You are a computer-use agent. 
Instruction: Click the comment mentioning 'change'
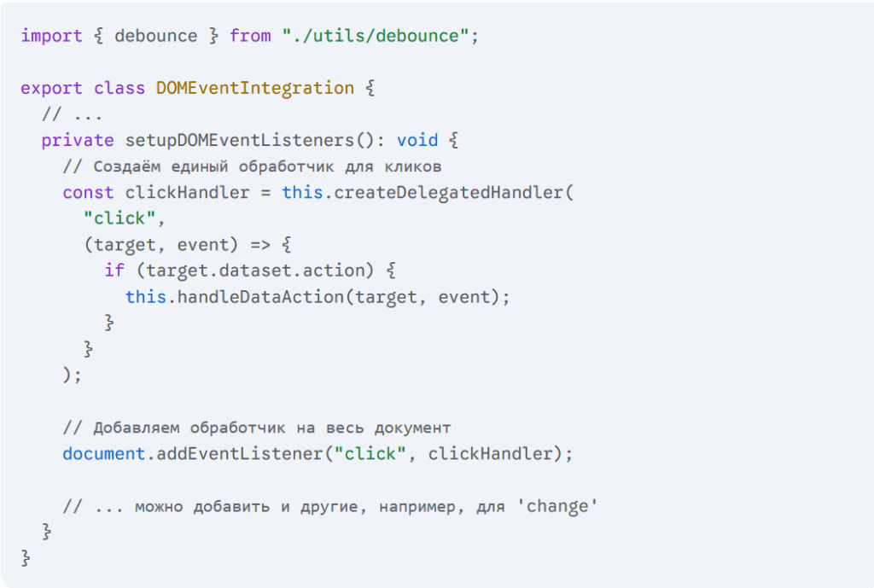click(x=330, y=507)
